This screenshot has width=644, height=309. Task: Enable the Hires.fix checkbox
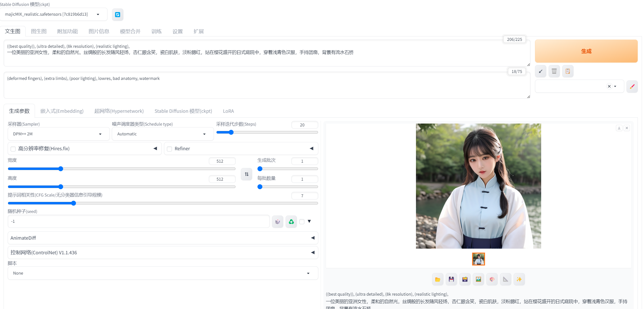pos(13,149)
